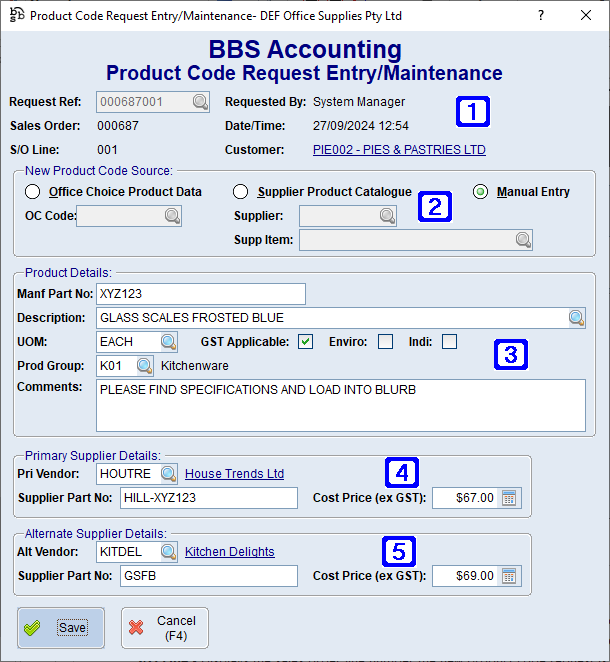Screen dimensions: 610x662
Task: Select the Manual Entry radio button
Action: coord(480,192)
